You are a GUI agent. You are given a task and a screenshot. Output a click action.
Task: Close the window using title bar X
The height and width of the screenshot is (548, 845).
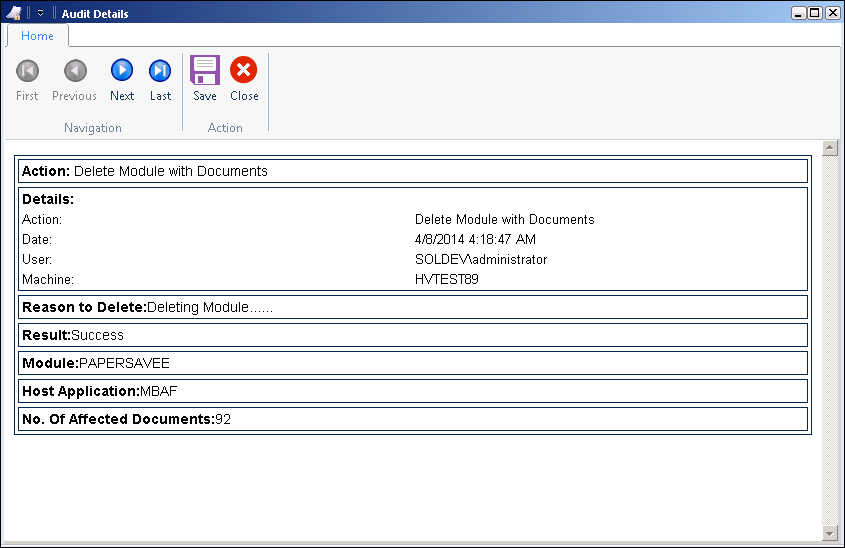833,13
